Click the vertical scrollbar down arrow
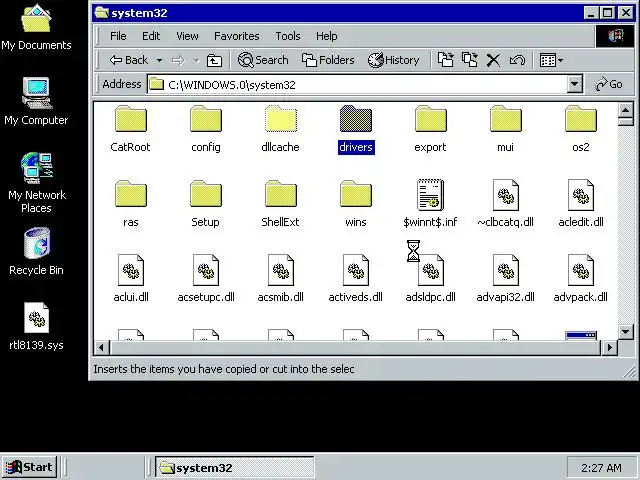 click(x=625, y=331)
